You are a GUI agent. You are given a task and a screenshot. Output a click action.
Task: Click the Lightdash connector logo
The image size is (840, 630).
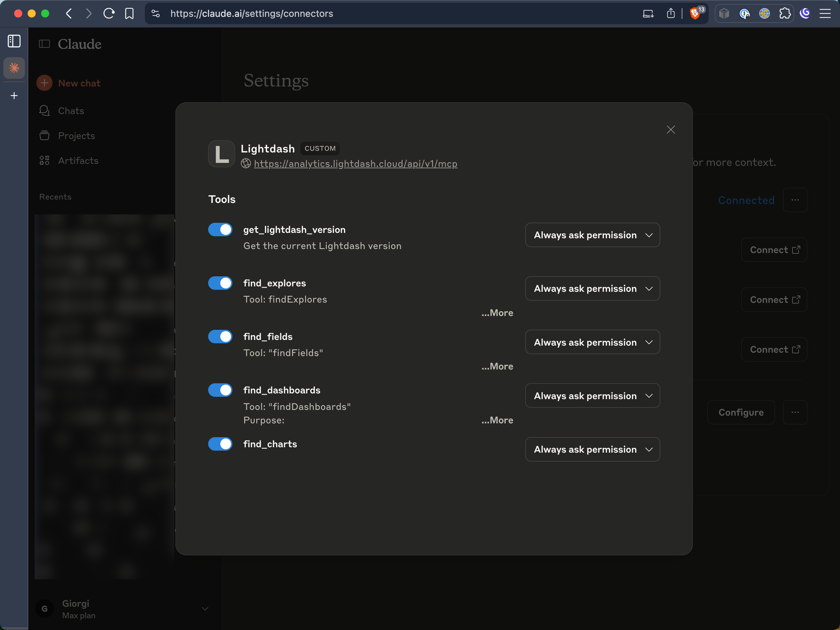221,154
